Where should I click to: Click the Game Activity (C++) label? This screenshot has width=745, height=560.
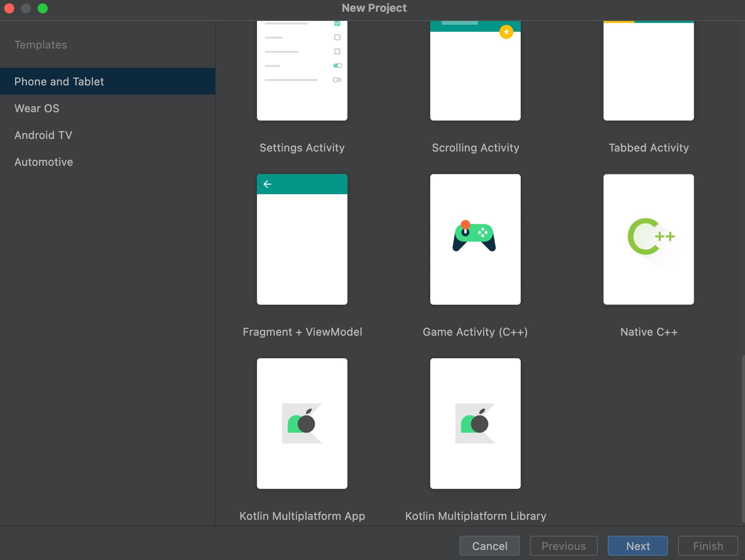[x=475, y=332]
